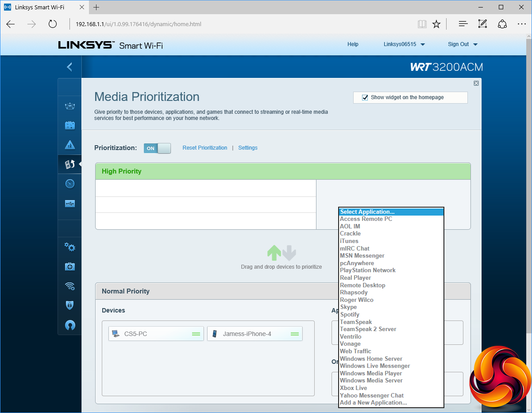Open Wireless settings Wi-Fi icon
This screenshot has width=532, height=413.
point(70,286)
